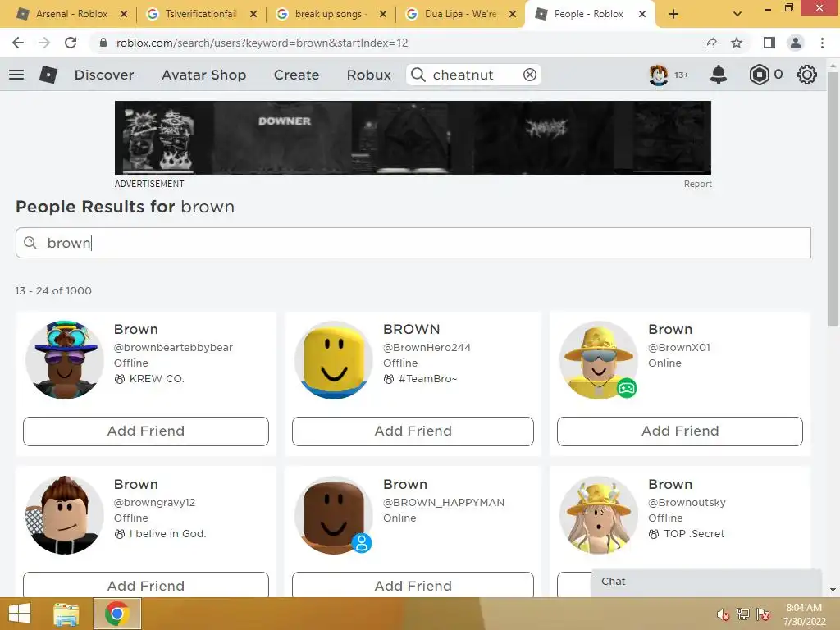Toggle the Chrome side panel icon
840x630 pixels.
tap(769, 43)
